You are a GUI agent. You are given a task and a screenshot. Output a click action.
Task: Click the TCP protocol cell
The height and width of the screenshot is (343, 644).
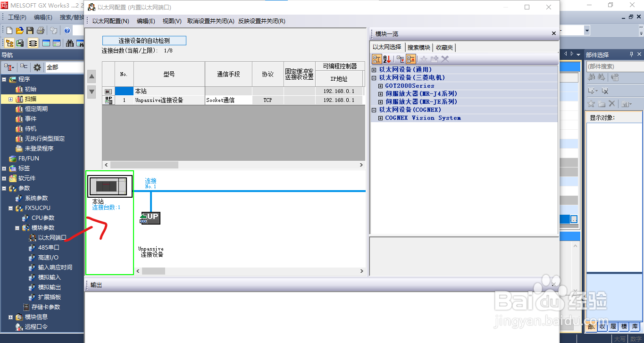268,100
